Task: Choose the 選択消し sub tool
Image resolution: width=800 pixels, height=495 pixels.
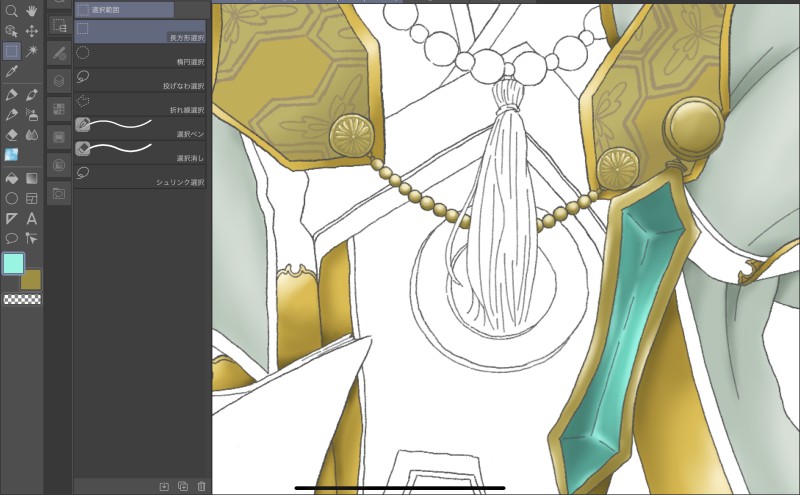Action: click(x=140, y=152)
